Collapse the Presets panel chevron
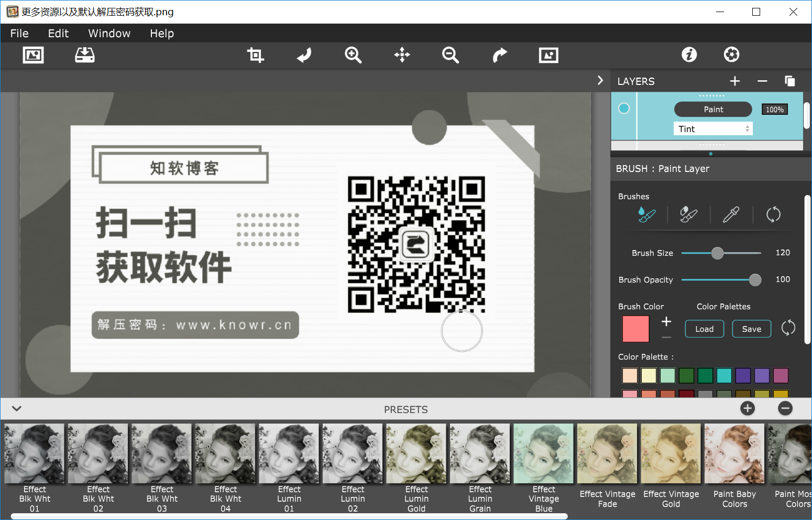Viewport: 812px width, 520px height. point(17,408)
